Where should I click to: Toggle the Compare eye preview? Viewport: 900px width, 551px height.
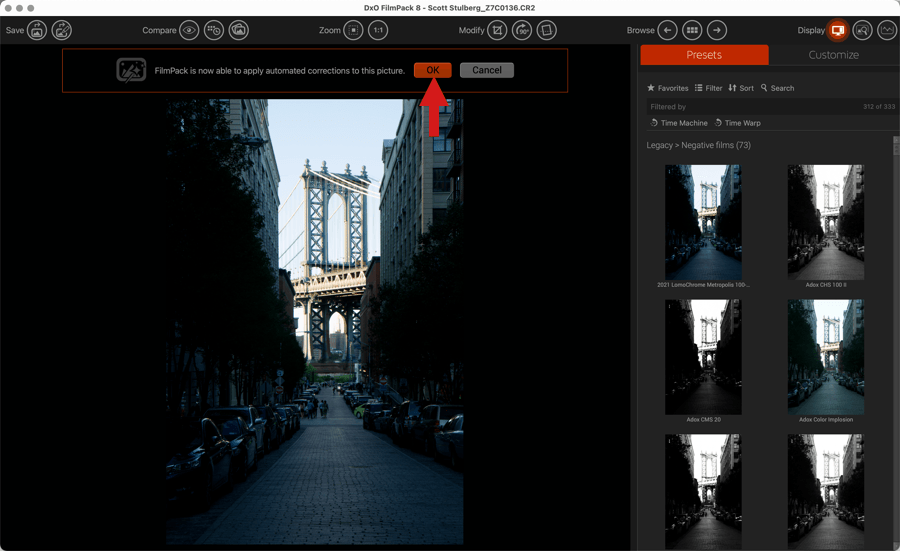pos(189,31)
